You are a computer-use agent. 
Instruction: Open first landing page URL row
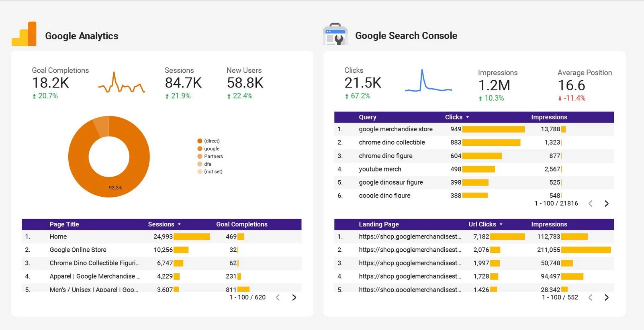pos(410,236)
